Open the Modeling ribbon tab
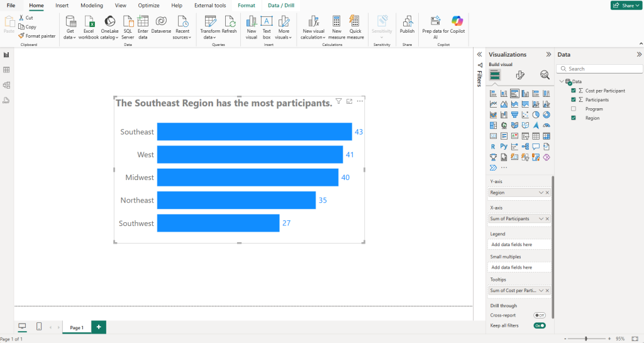 click(92, 5)
